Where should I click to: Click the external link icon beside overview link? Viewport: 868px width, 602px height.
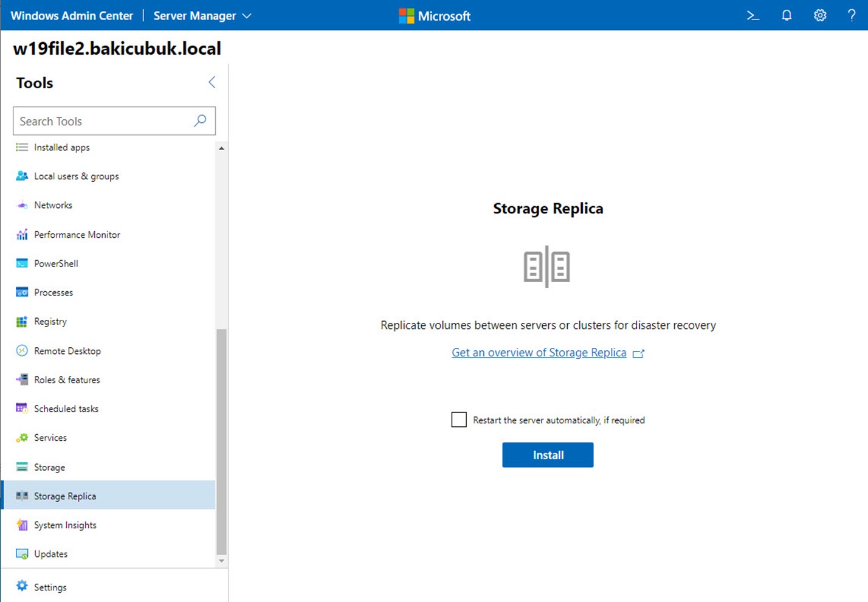coord(638,353)
